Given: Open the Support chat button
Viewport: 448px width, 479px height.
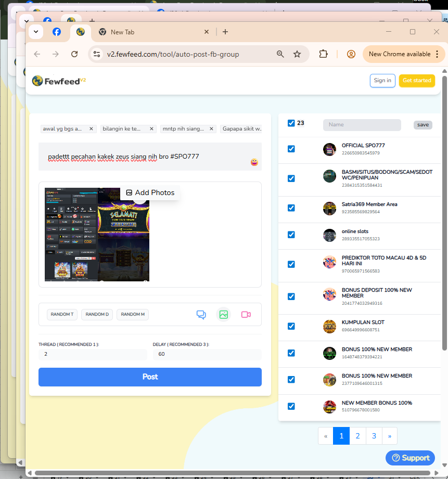Looking at the screenshot, I should pos(410,458).
